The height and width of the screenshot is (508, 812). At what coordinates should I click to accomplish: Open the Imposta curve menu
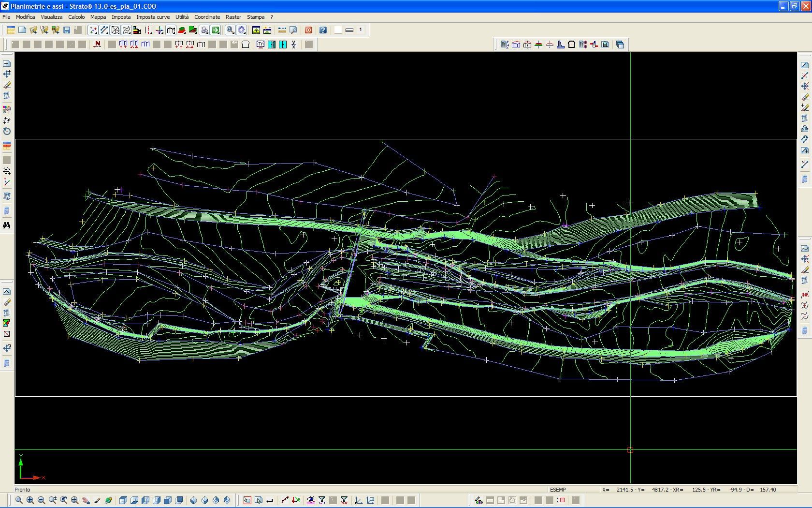tap(153, 17)
